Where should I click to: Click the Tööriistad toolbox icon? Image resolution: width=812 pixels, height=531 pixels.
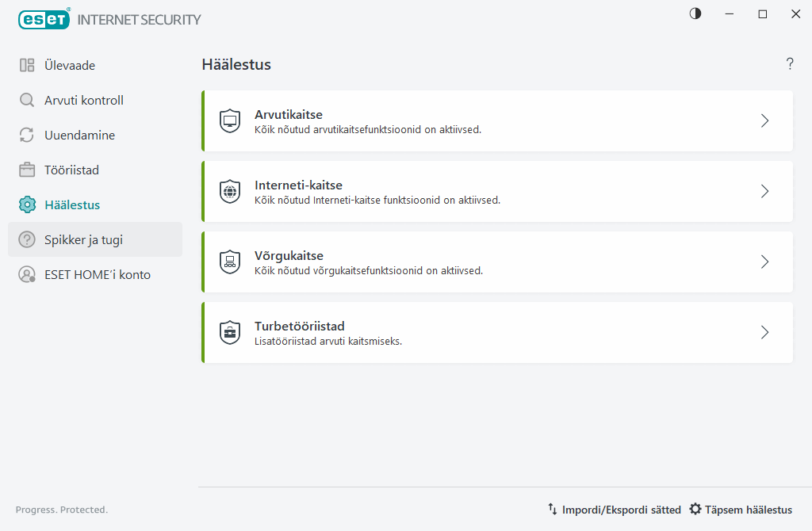pyautogui.click(x=27, y=170)
